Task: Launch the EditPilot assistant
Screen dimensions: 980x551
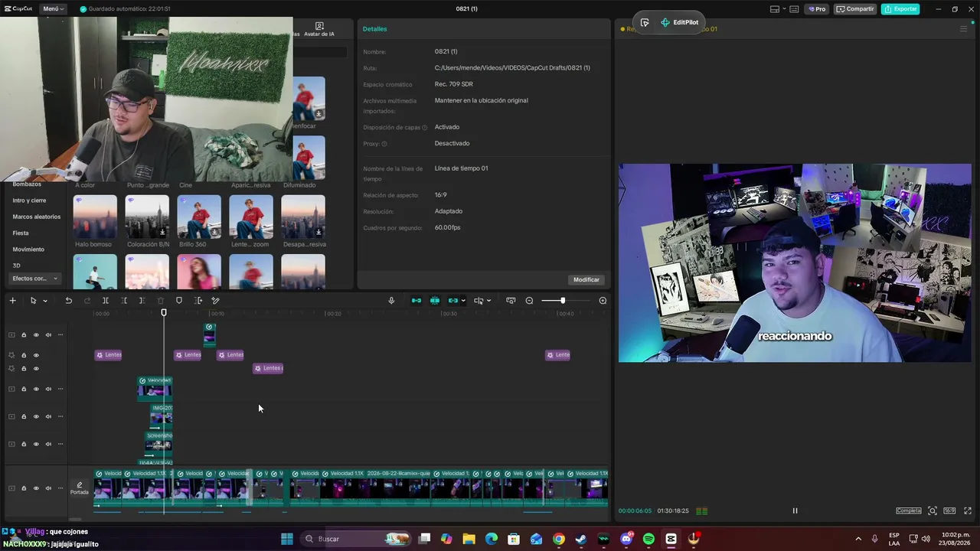Action: click(680, 23)
